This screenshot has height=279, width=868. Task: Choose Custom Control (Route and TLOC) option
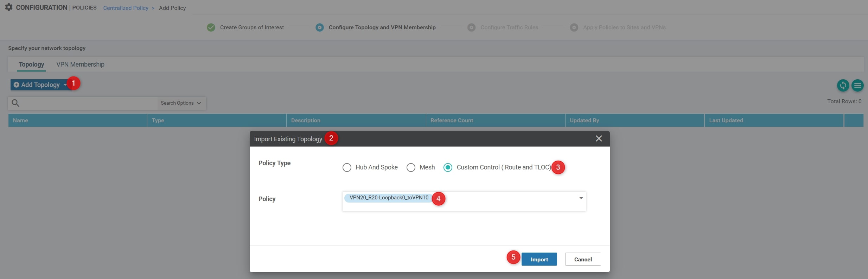click(x=448, y=167)
